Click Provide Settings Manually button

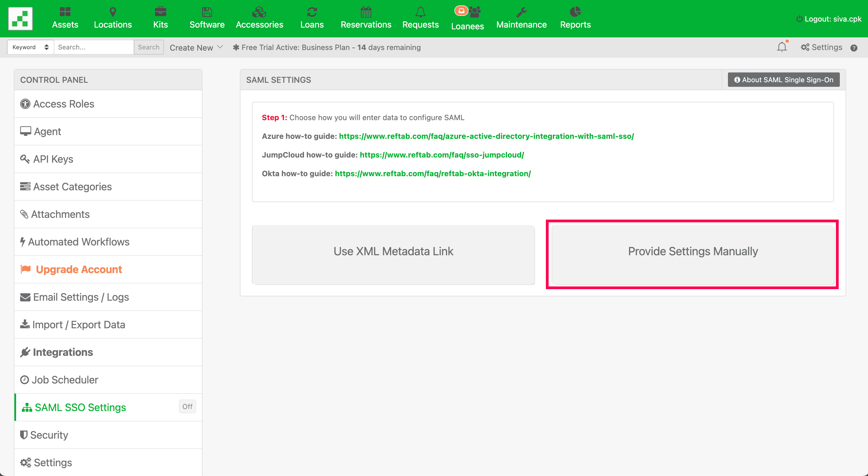pos(693,251)
